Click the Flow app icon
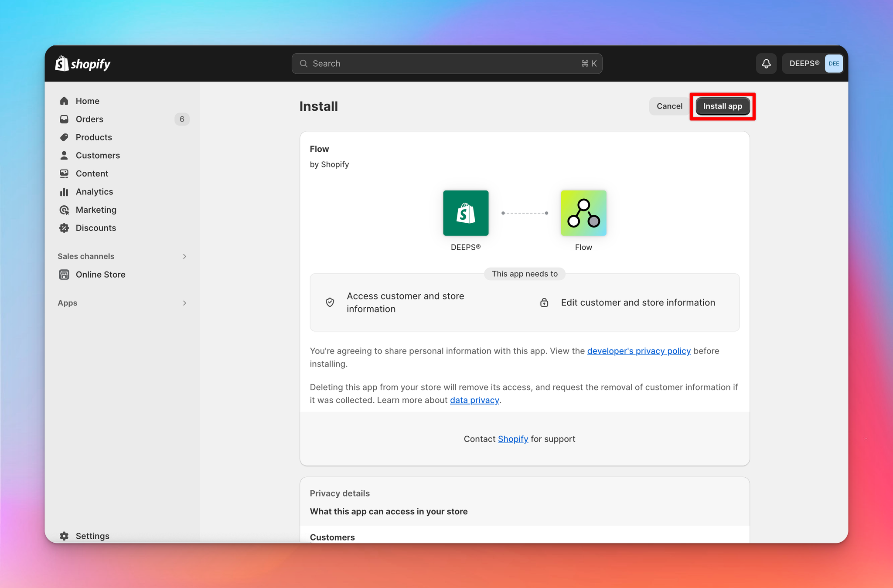893x588 pixels. [583, 213]
